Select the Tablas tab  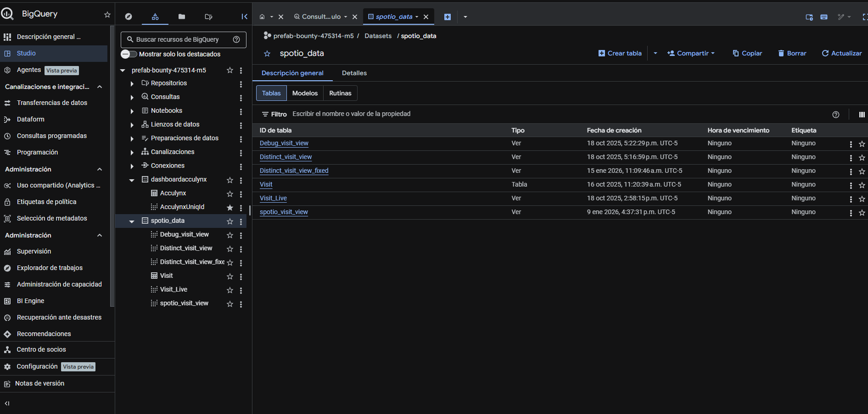(271, 93)
